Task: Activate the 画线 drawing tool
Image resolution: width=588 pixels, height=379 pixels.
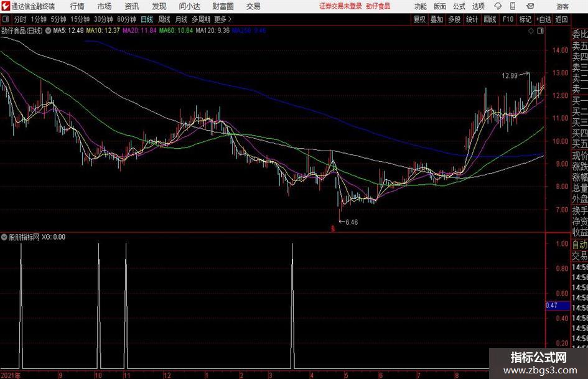Action: (x=490, y=19)
